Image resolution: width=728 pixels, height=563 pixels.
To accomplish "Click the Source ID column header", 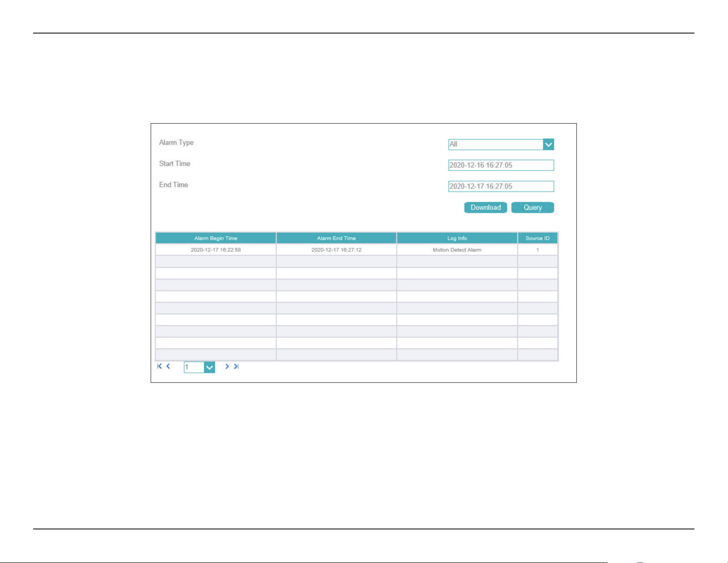I will coord(537,238).
